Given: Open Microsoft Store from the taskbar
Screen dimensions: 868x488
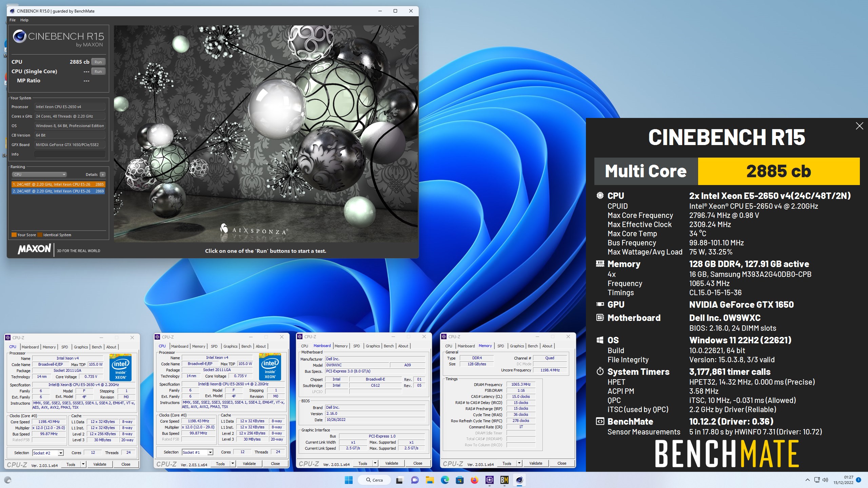Looking at the screenshot, I should (x=459, y=480).
